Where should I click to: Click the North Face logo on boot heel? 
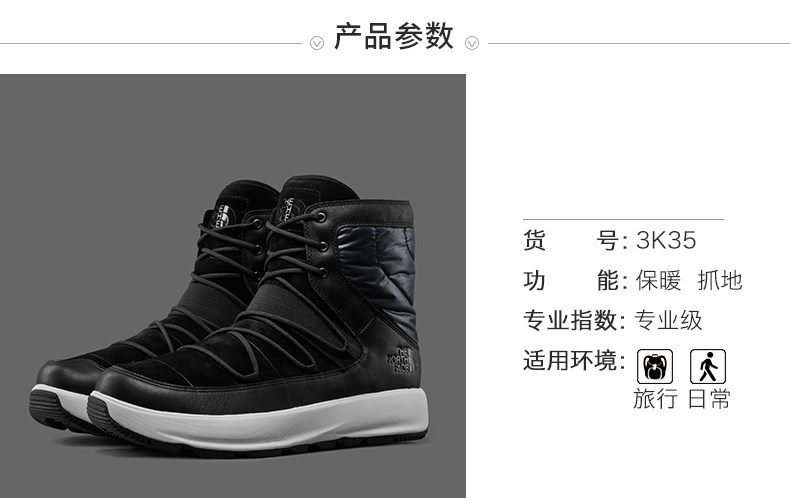tap(402, 360)
